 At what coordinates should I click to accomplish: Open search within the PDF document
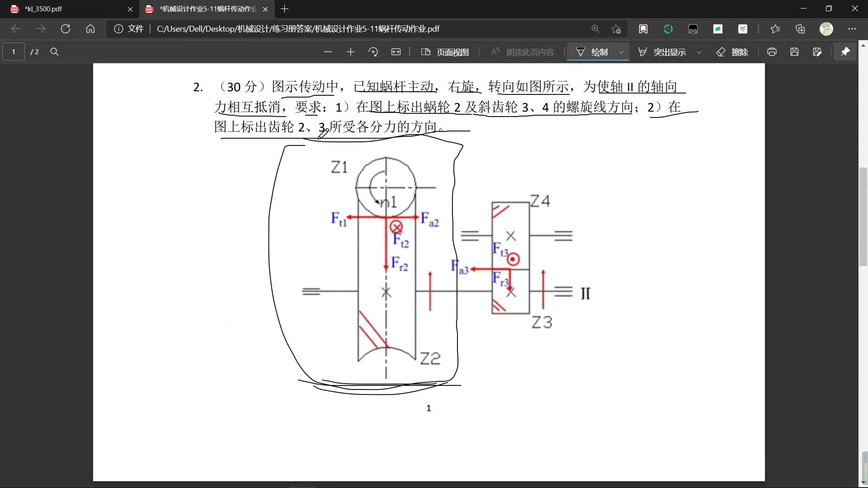tap(54, 52)
